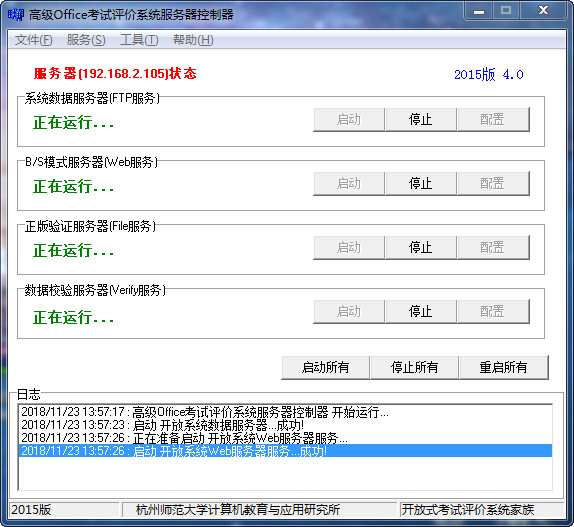Open the 服务(S) menu
Screen dimensions: 574x527
86,40
